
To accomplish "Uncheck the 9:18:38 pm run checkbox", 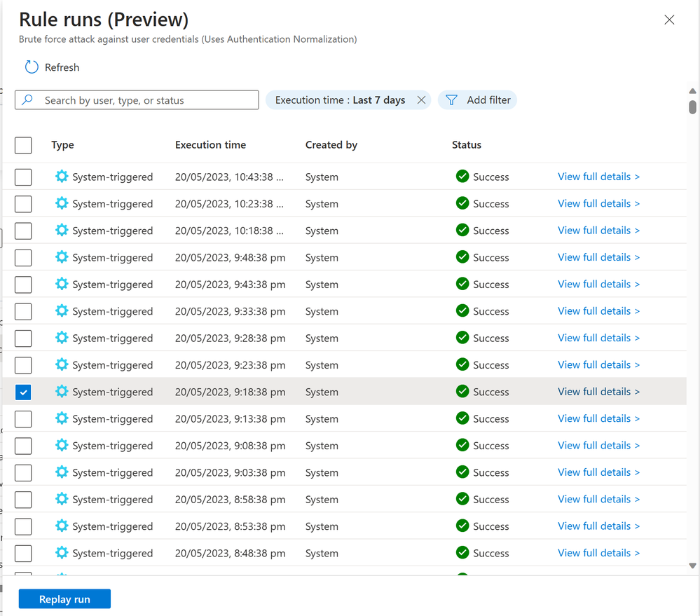I will (23, 392).
